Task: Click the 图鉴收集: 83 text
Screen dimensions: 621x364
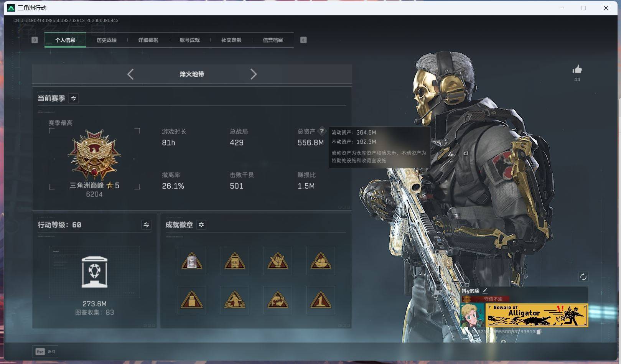Action: click(x=94, y=312)
